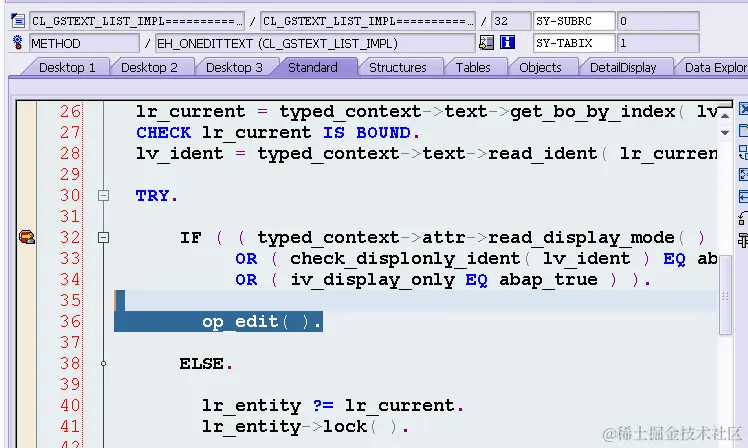Click the SY-TABIX value field showing 1
This screenshot has height=448, width=748.
(658, 43)
